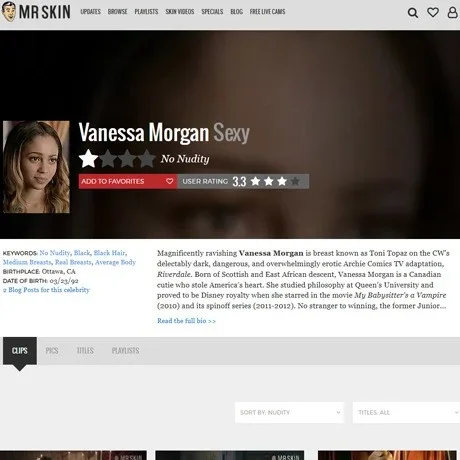This screenshot has height=460, width=460.
Task: Open the Updates menu
Action: pos(90,12)
